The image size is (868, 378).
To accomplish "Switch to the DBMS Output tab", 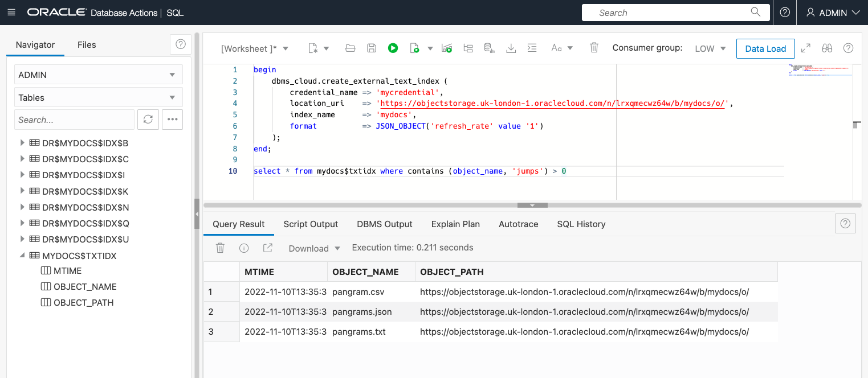I will coord(384,224).
